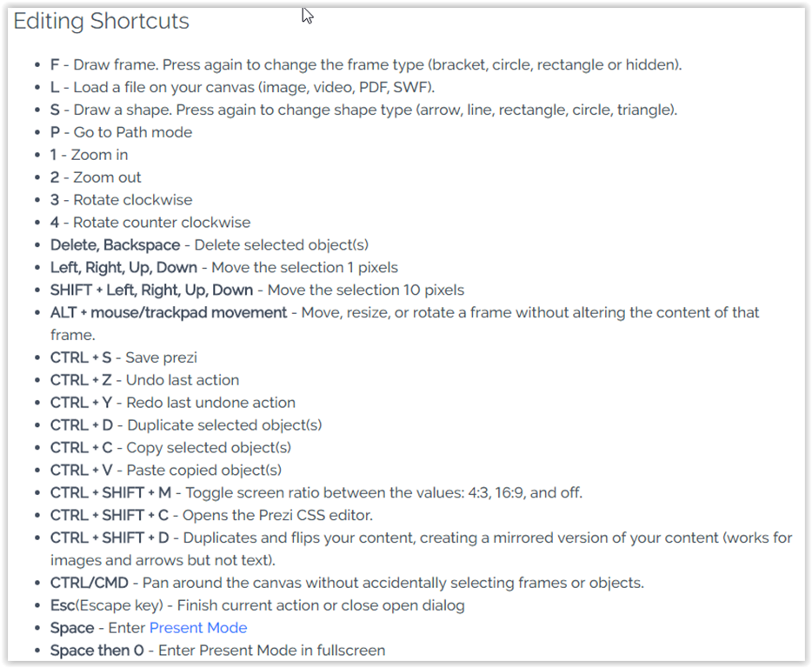Click the 'CTRL + Z - Undo last action' entry
The width and height of the screenshot is (812, 668).
pyautogui.click(x=144, y=380)
